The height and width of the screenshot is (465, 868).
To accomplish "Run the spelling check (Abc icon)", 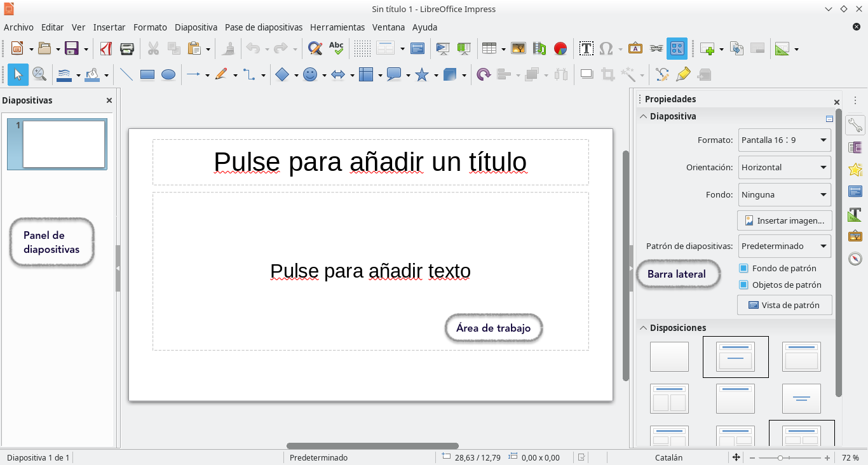I will tap(336, 48).
